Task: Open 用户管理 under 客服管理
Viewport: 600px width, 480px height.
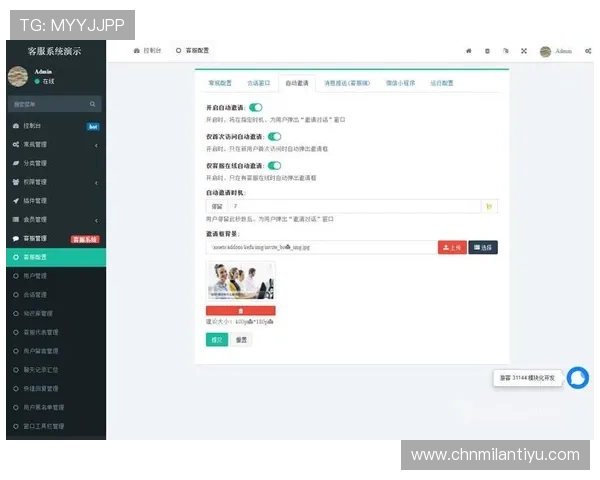Action: 56,276
